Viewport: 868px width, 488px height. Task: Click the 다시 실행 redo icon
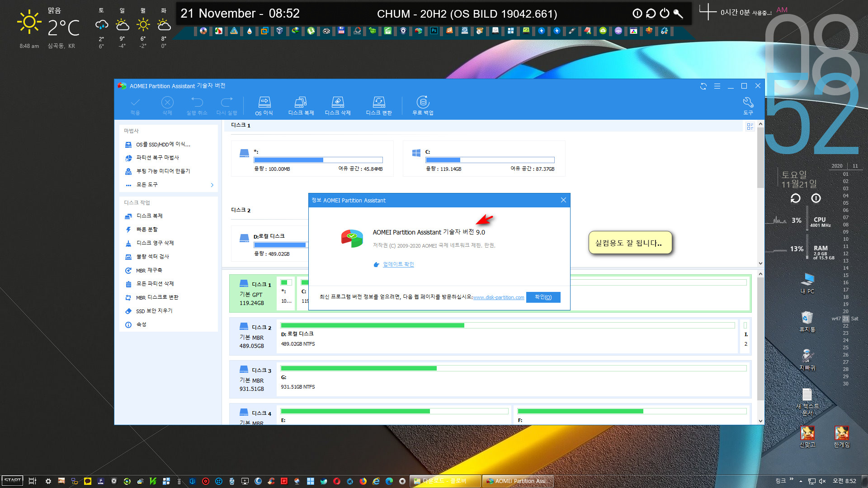tap(226, 106)
